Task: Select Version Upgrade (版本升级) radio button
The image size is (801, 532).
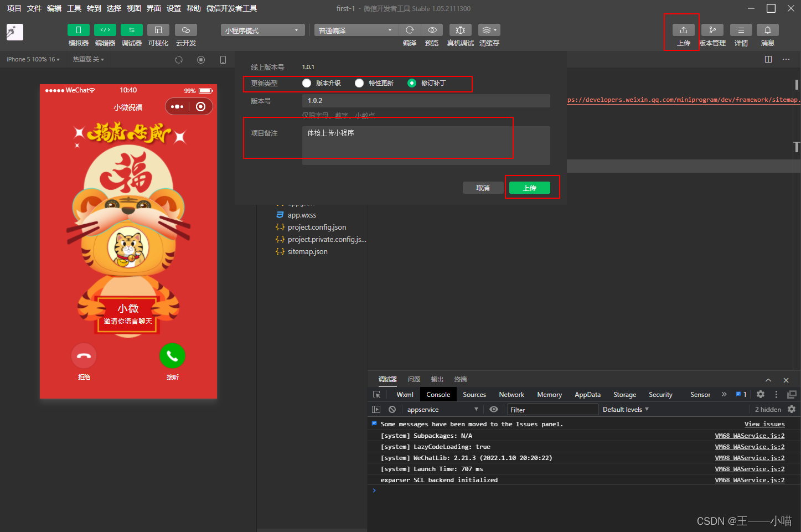Action: click(x=307, y=83)
